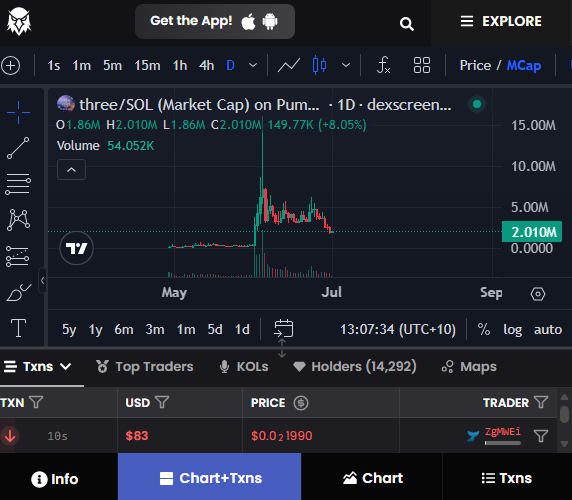Click the green market status indicator
The width and height of the screenshot is (572, 500).
477,104
